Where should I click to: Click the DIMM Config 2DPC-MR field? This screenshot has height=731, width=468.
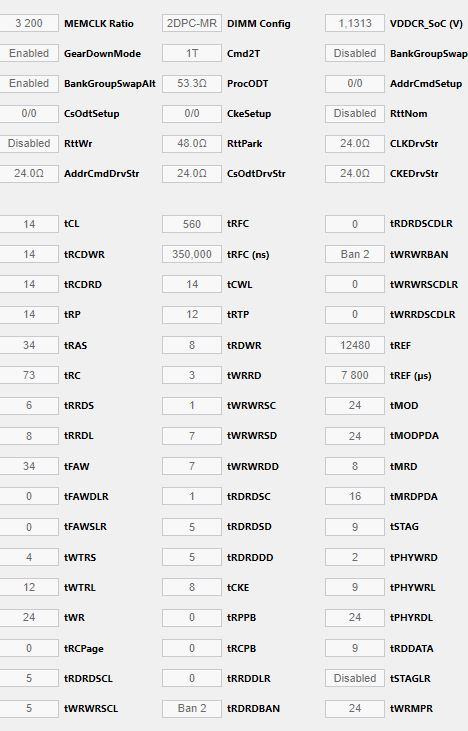tap(192, 23)
